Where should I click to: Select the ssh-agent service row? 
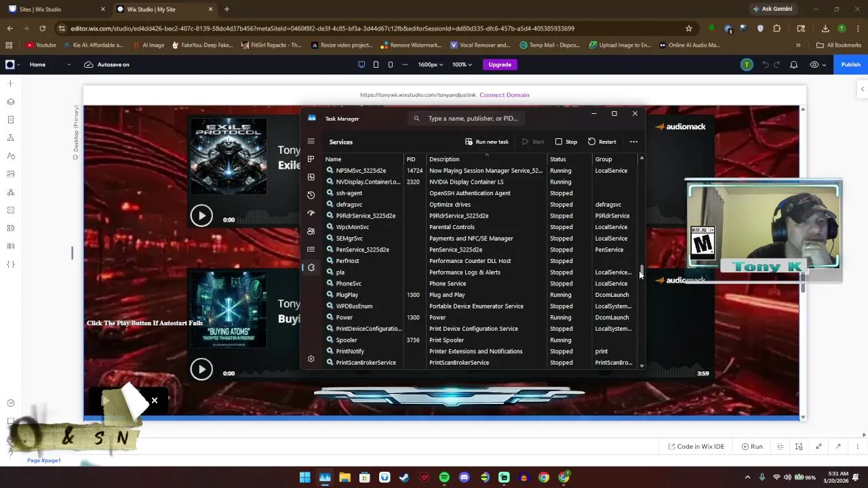tap(481, 193)
